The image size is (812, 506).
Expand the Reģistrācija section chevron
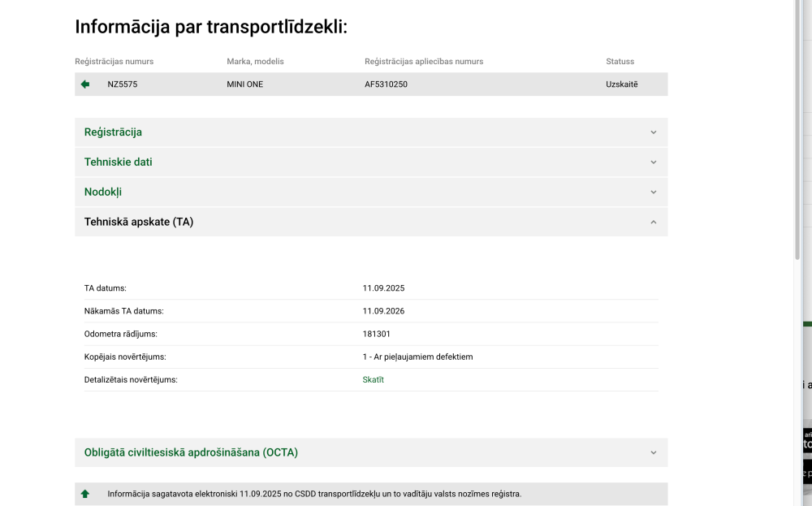(653, 132)
